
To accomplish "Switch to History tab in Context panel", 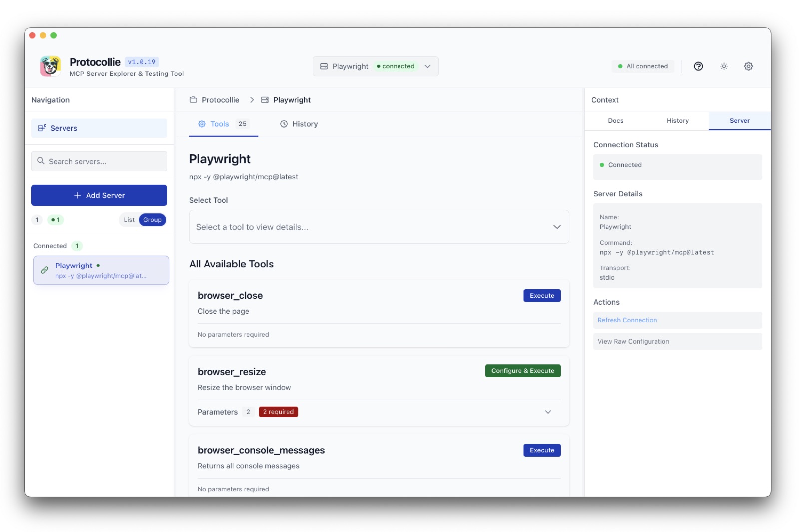I will 677,121.
